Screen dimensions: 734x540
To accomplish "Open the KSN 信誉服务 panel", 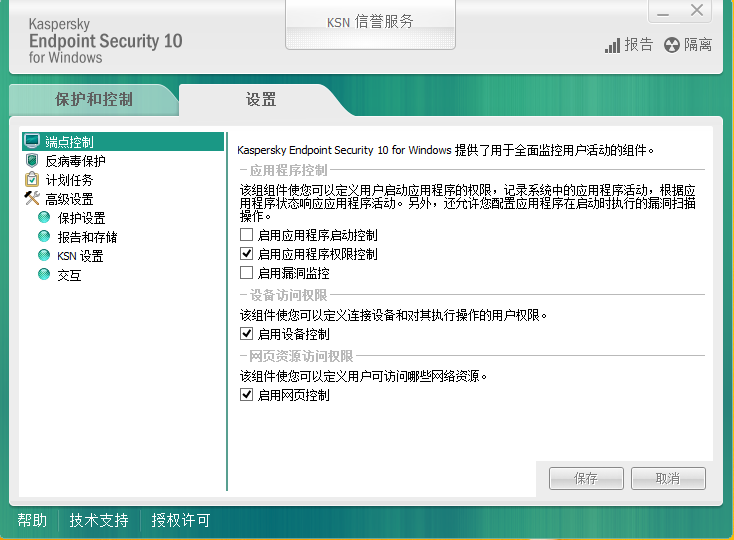I will [370, 24].
